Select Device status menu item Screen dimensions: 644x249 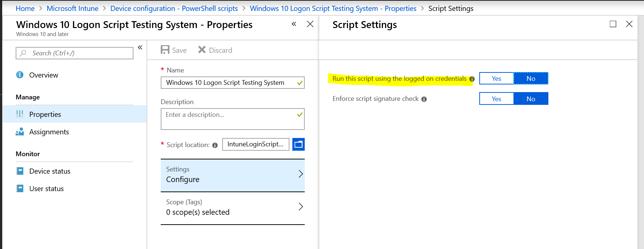tap(75, 171)
